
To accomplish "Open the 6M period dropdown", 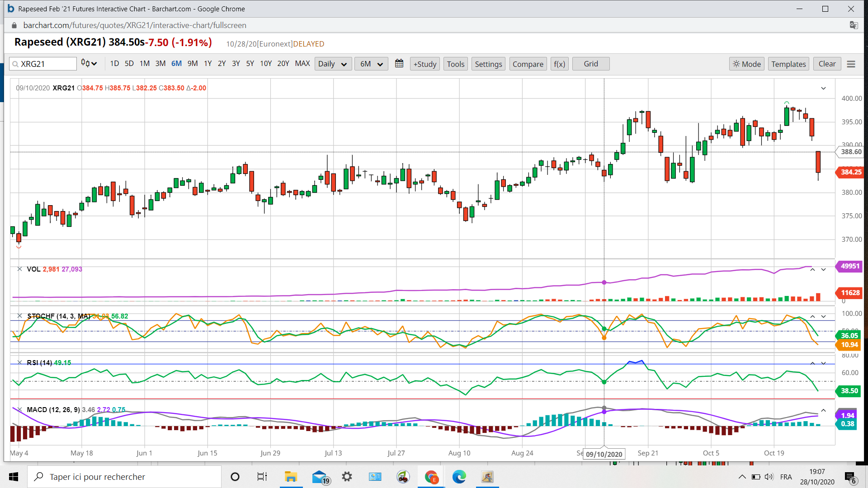I will tap(371, 64).
